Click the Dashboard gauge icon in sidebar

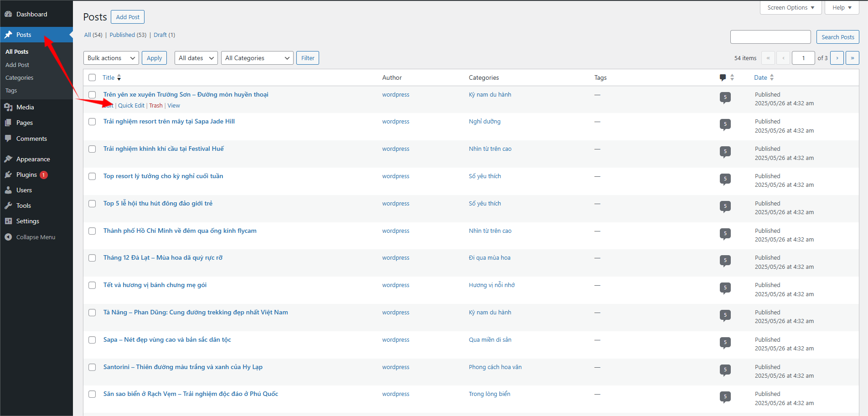[8, 14]
